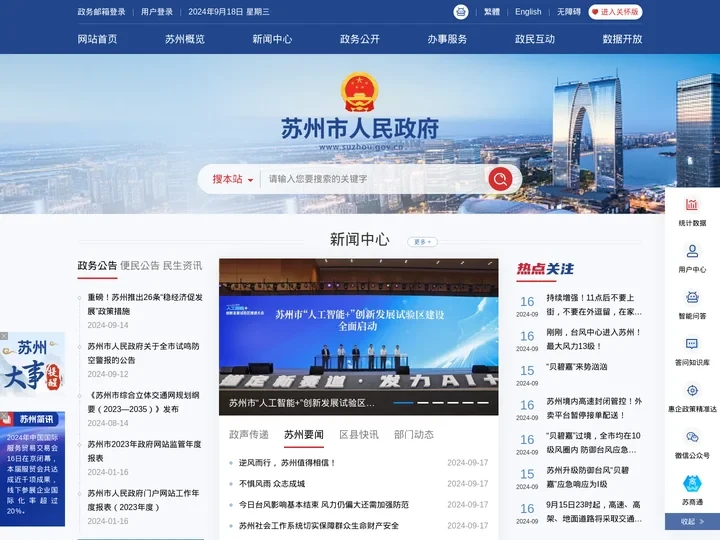Select 政务公告 tab

(x=97, y=265)
